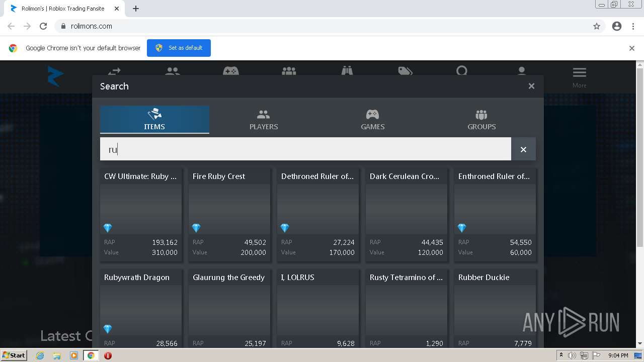Open the Rubywrath Dragon item card
This screenshot has width=644, height=362.
coord(141,309)
